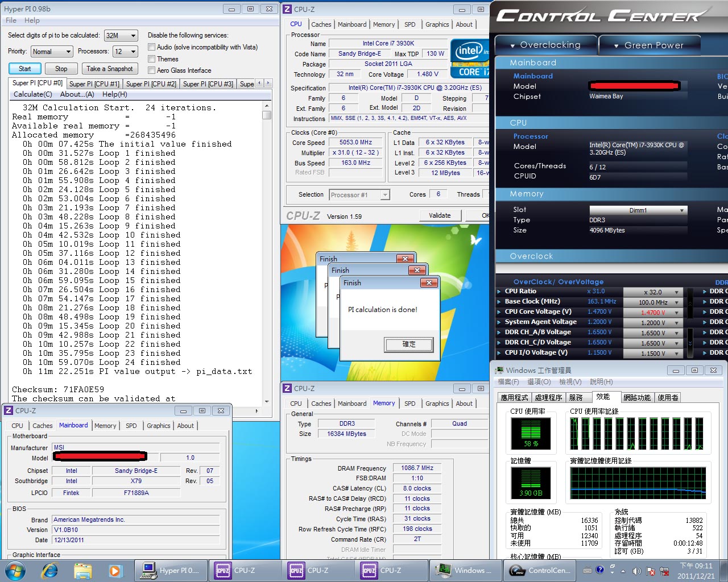Screen dimensions: 728x582
Task: Open the blue help tray icon
Action: [x=599, y=569]
